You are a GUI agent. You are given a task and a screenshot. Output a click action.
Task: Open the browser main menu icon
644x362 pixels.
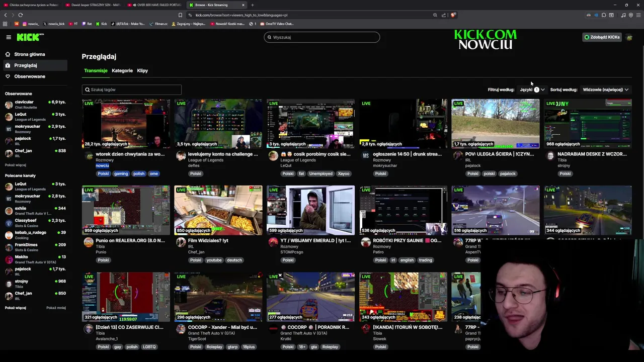(x=638, y=15)
